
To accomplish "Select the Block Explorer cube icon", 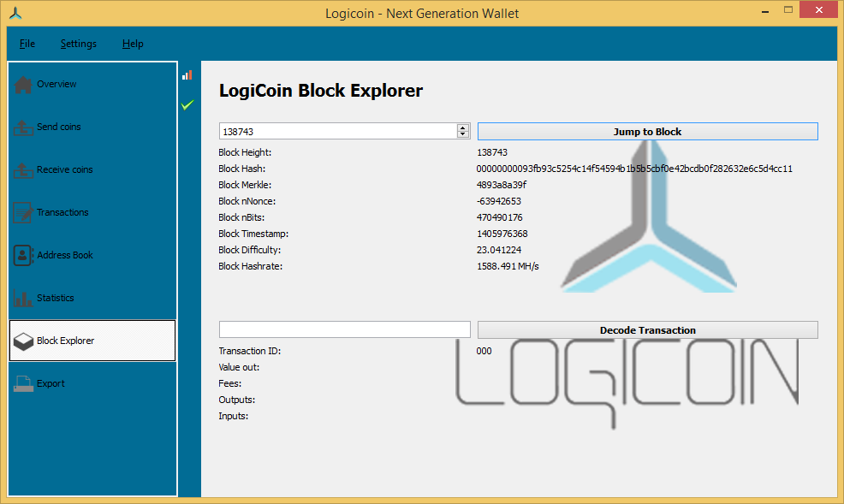I will pos(23,341).
